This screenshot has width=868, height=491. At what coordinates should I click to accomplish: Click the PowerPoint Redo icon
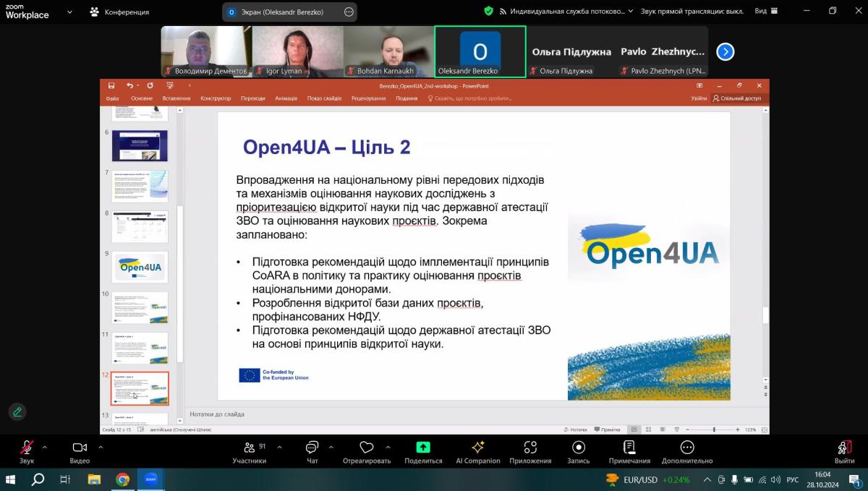pyautogui.click(x=150, y=85)
